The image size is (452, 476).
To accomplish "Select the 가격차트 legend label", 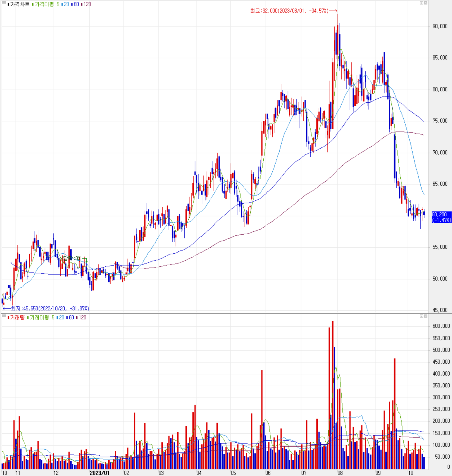I will point(20,4).
